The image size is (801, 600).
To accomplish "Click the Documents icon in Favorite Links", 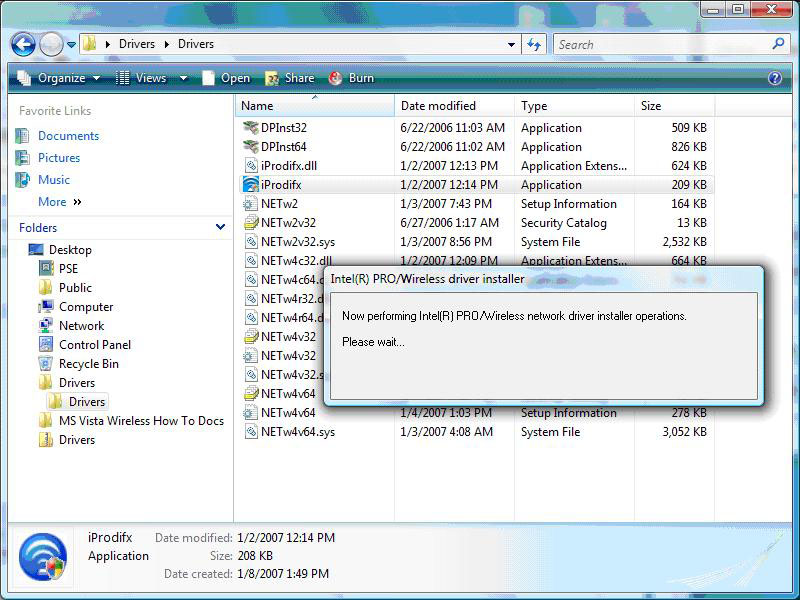I will point(22,136).
